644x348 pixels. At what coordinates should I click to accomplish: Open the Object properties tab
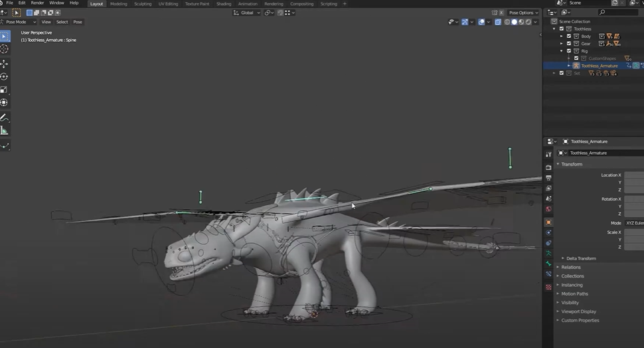548,222
